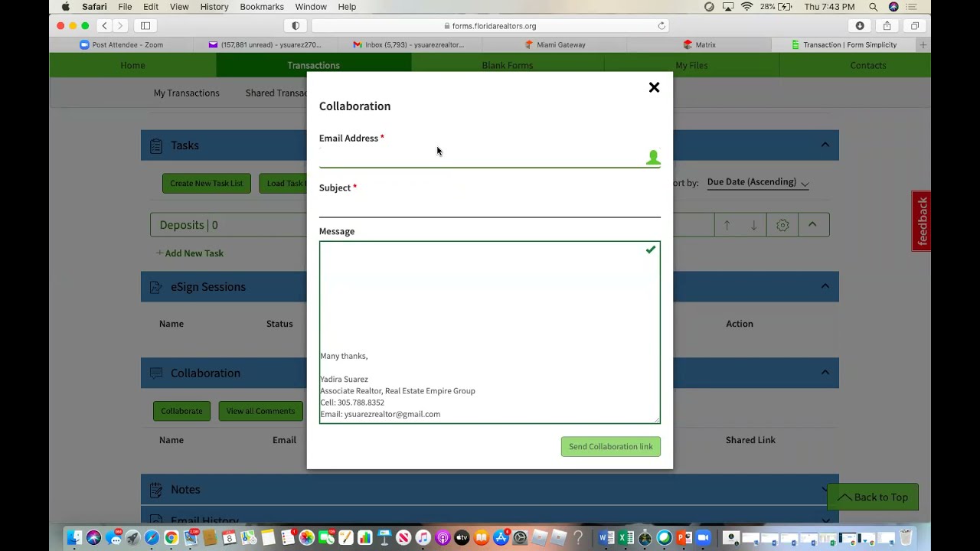The width and height of the screenshot is (980, 551).
Task: Open a new Safari tab with plus
Action: pyautogui.click(x=923, y=45)
